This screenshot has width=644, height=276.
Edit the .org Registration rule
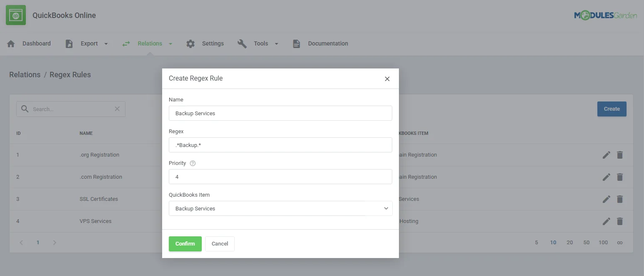pos(606,155)
